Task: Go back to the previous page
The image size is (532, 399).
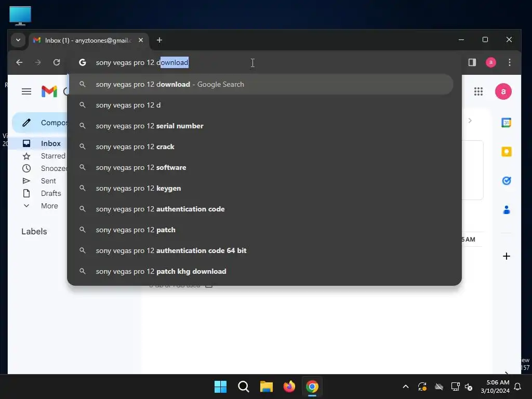Action: click(x=19, y=62)
